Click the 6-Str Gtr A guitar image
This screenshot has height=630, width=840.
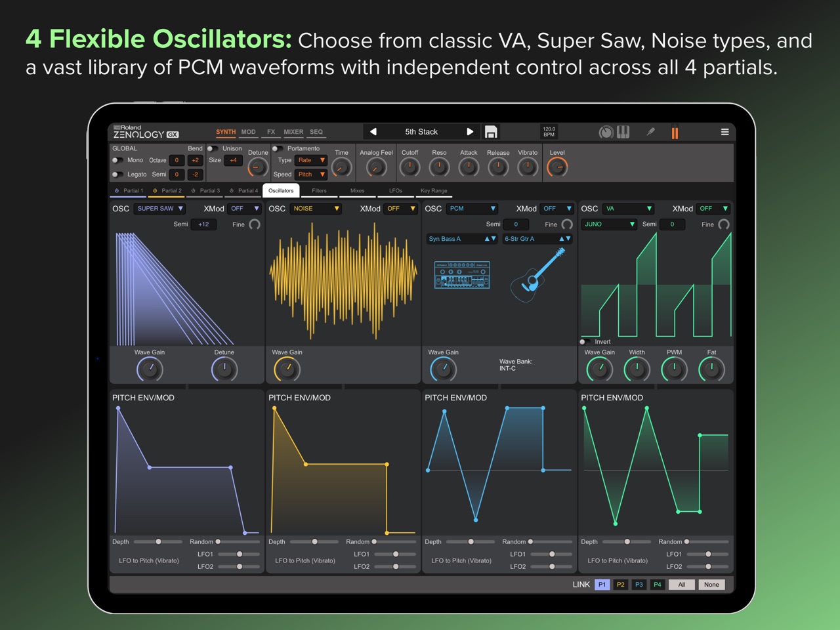tap(537, 276)
